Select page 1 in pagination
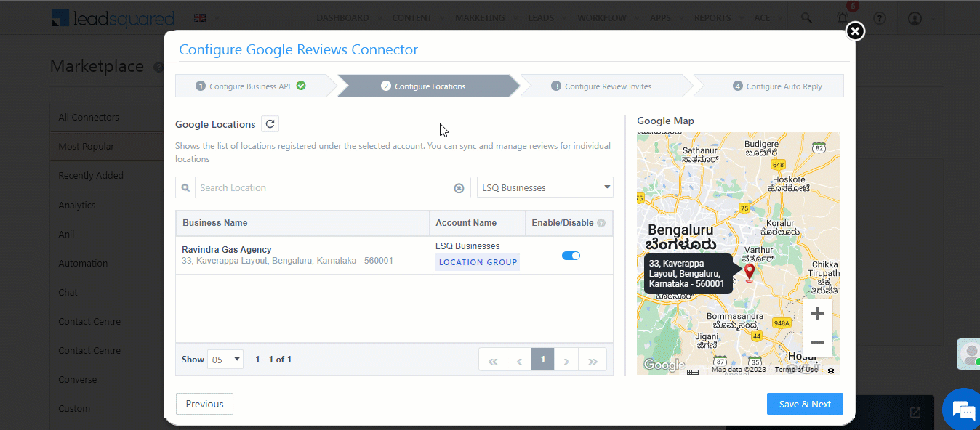Screen dimensions: 980x430 [x=542, y=360]
